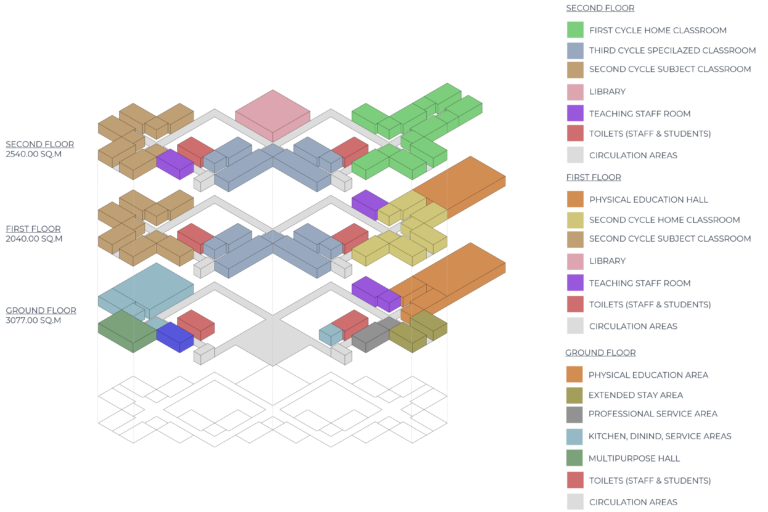This screenshot has height=512, width=768.
Task: Click 'SECOND CYCLE SUBJECT CLASSROOM' text in Second Floor legend
Action: point(670,69)
